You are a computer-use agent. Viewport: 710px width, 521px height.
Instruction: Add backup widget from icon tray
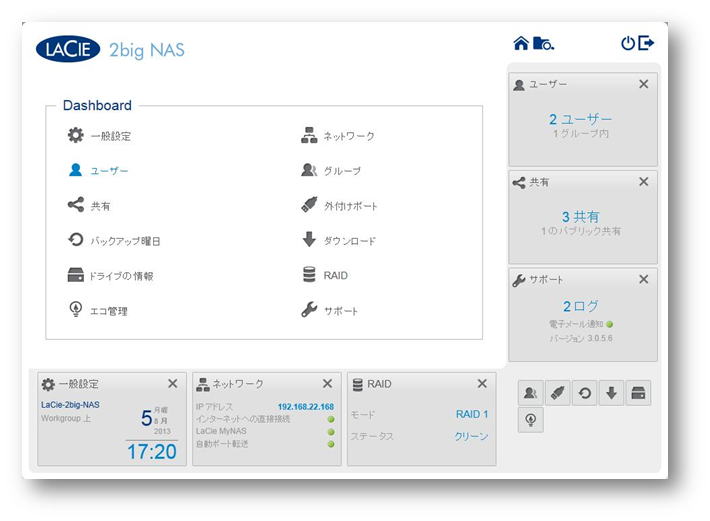click(584, 393)
